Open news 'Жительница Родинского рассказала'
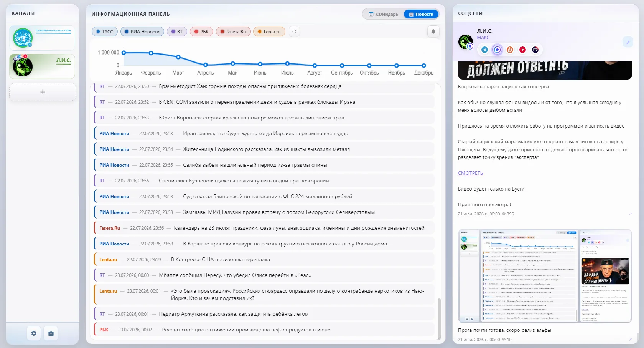The width and height of the screenshot is (644, 348). pos(264,149)
